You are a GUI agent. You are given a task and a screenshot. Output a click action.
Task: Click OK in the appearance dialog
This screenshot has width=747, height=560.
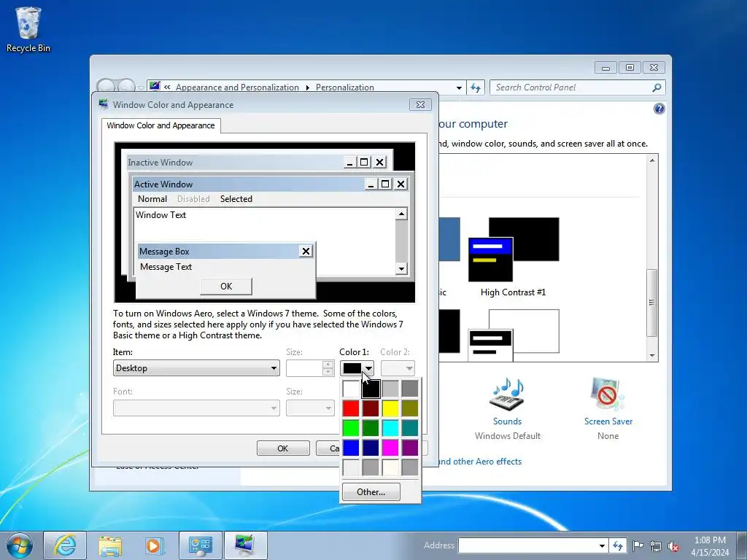283,448
